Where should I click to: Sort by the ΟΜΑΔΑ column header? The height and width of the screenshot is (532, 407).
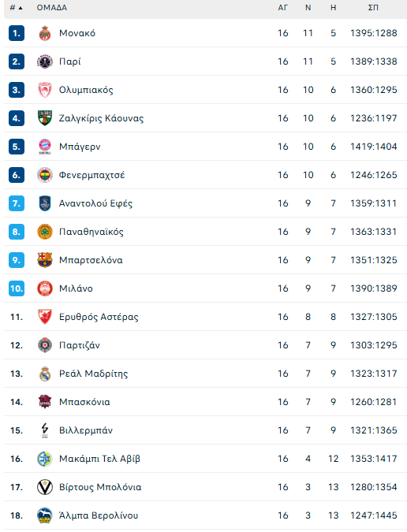click(52, 7)
